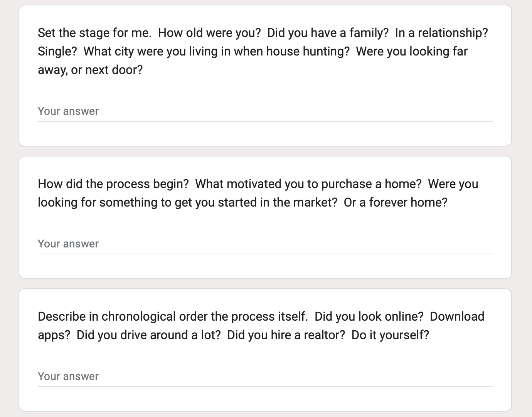The height and width of the screenshot is (417, 532).
Task: Click the text "Did you hire a realtor?"
Action: tap(286, 335)
